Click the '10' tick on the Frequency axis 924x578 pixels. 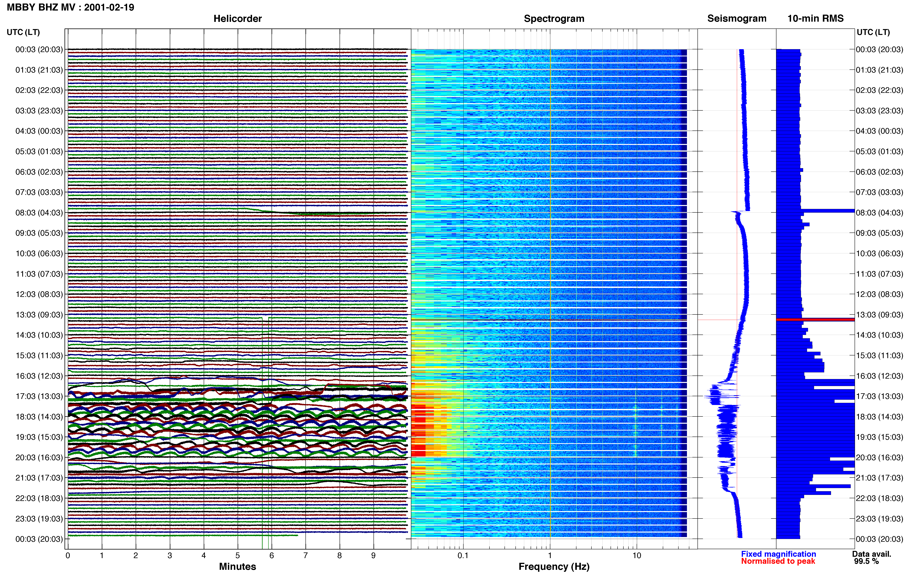coord(636,555)
